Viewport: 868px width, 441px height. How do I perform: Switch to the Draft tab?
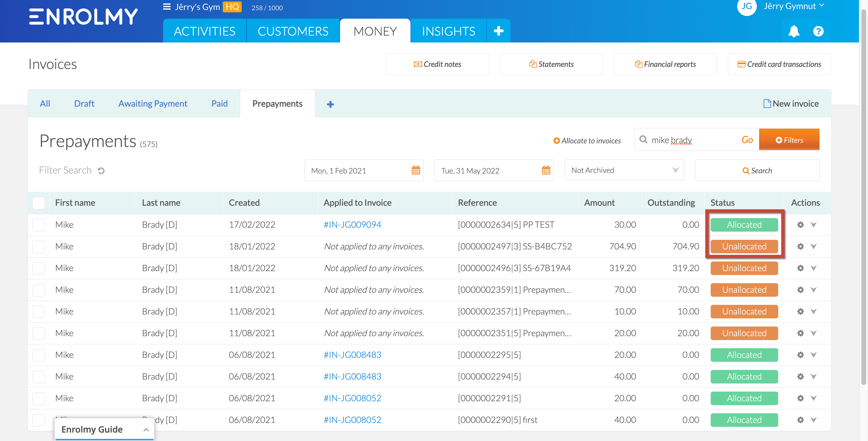point(84,103)
